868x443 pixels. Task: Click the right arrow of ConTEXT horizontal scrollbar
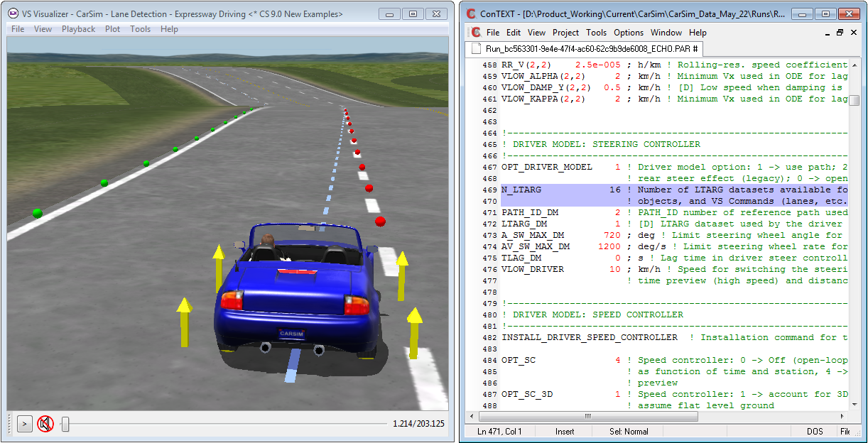point(843,417)
